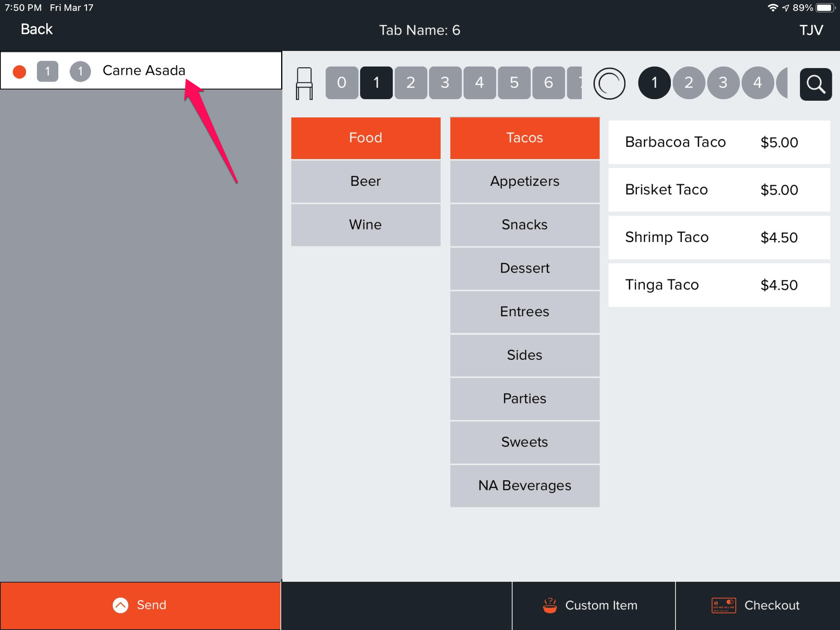Go Back to the previous screen
The width and height of the screenshot is (840, 630).
[37, 30]
